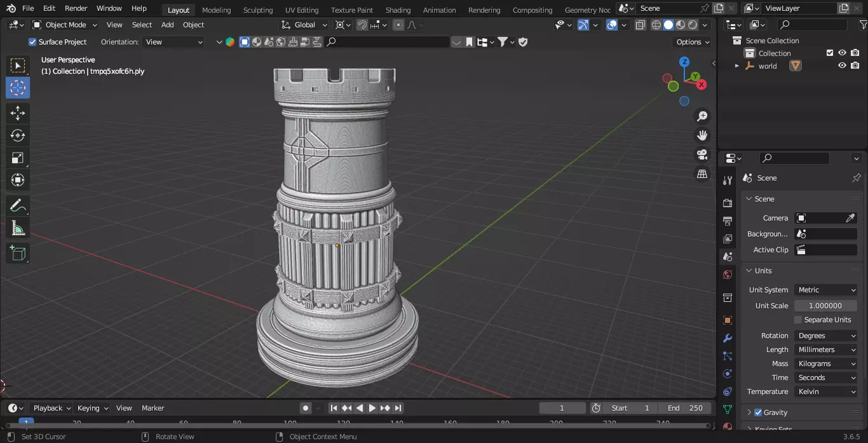Pin the Scene properties panel
The width and height of the screenshot is (868, 443).
click(856, 178)
